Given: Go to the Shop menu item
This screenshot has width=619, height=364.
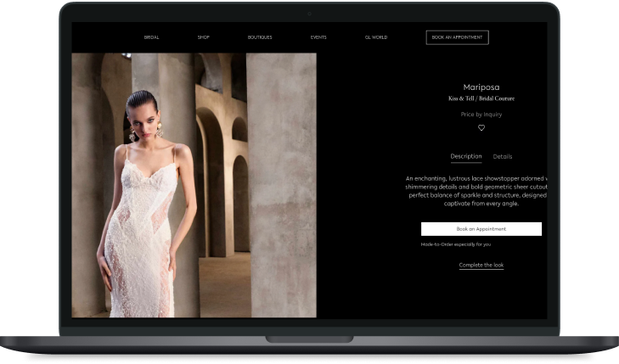Looking at the screenshot, I should click(x=204, y=37).
